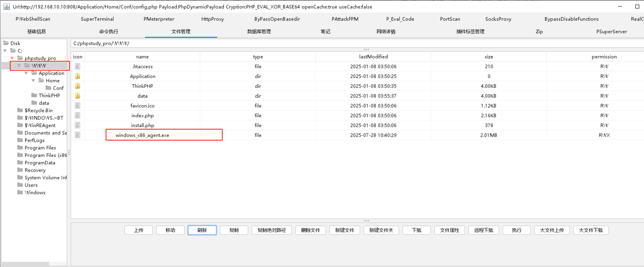Screen dimensions: 644x267
Task: Collapse the WWW tree node arrow
Action: pos(19,65)
